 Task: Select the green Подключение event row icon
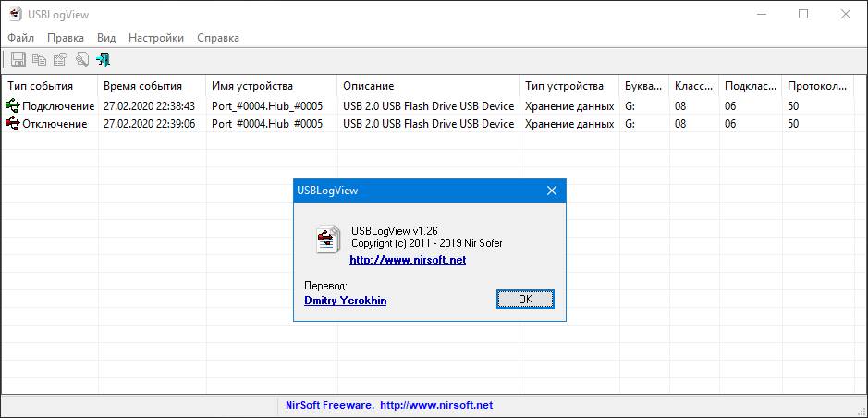(x=12, y=105)
